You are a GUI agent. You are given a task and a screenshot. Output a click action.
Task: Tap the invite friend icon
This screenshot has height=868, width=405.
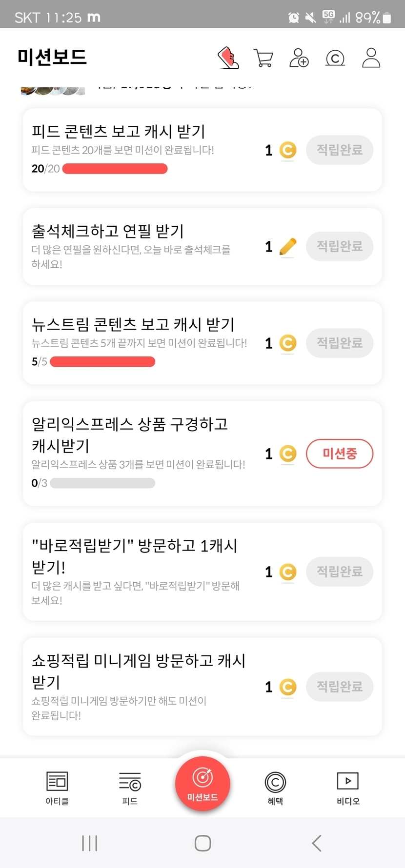pyautogui.click(x=299, y=58)
